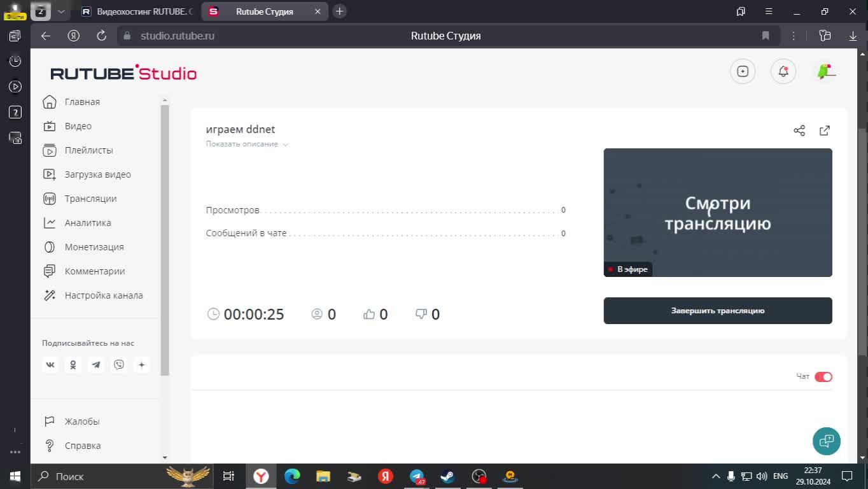Select Загрузка видео menu item
Image resolution: width=868 pixels, height=489 pixels.
coord(97,174)
